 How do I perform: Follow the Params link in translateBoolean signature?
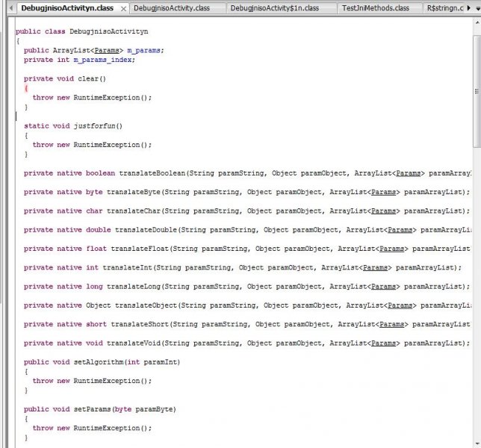408,173
